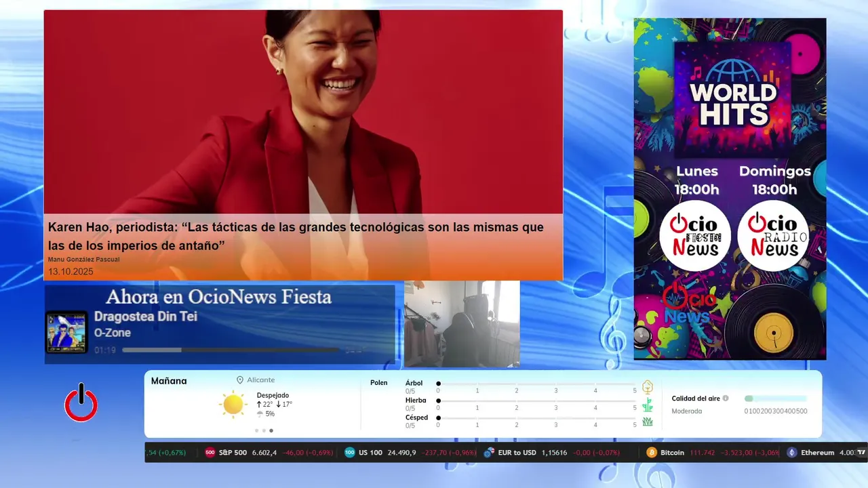Click the elapsed time 01:19

105,350
